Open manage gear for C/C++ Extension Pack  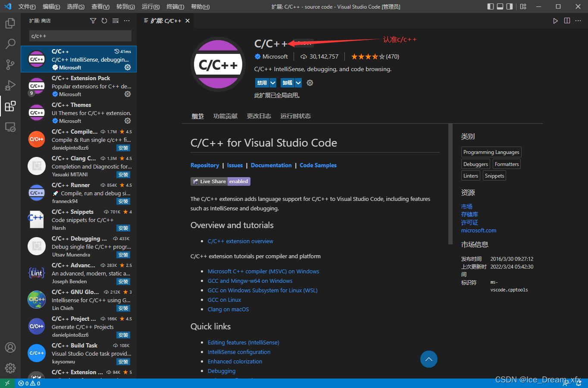pyautogui.click(x=128, y=94)
